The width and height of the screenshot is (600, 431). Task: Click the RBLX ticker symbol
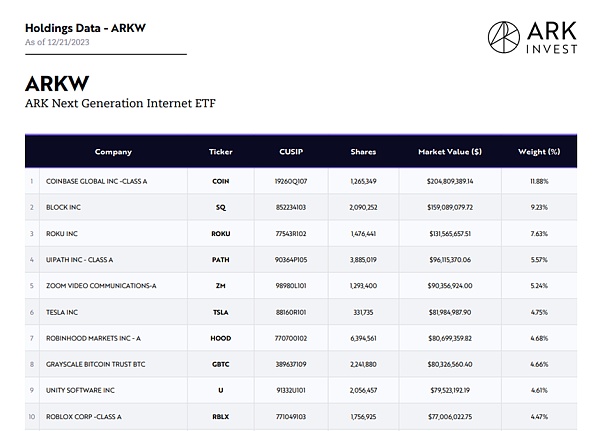[x=221, y=416]
